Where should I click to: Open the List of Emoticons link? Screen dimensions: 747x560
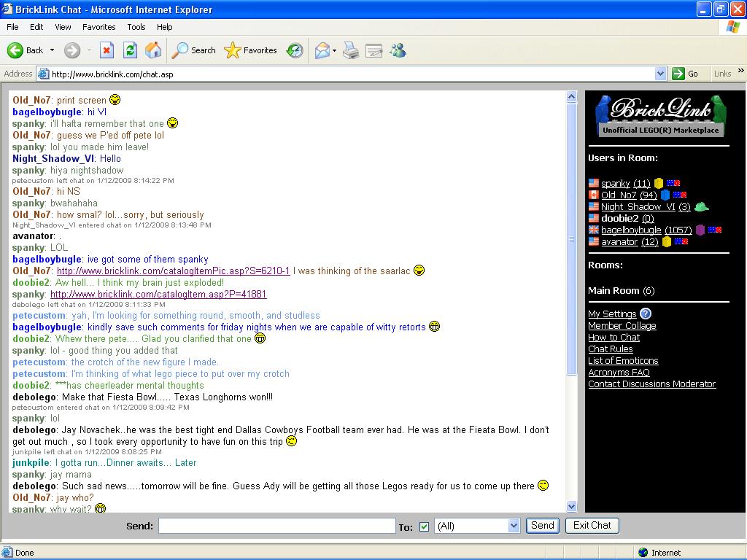623,360
